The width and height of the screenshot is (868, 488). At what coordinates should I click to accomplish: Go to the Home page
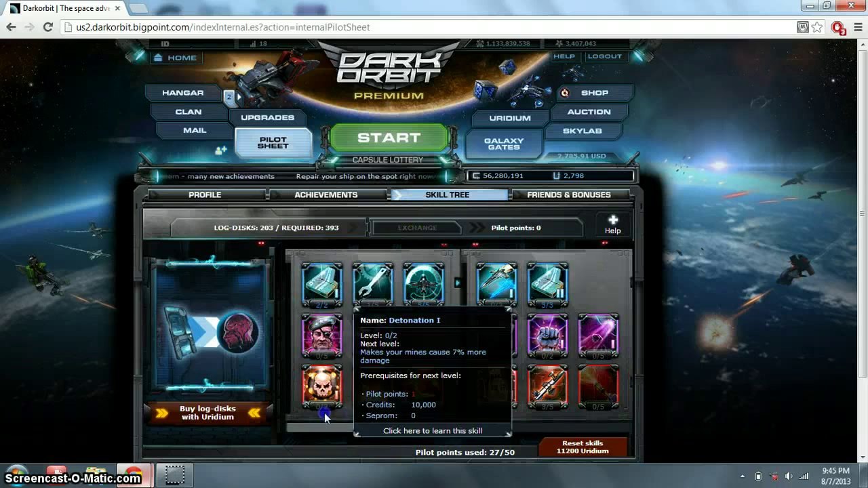pos(175,58)
